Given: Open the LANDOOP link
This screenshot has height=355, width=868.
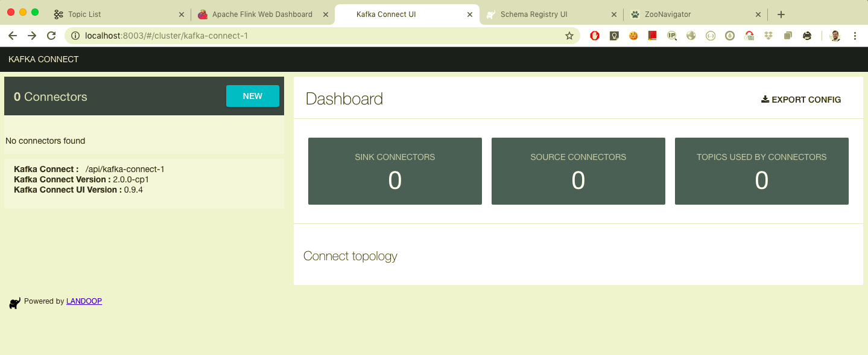Looking at the screenshot, I should tap(84, 301).
